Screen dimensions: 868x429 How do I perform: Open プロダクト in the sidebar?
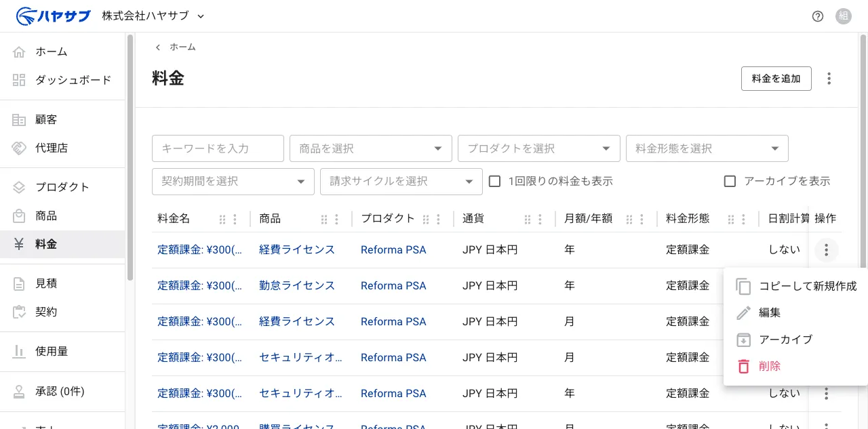pyautogui.click(x=62, y=187)
